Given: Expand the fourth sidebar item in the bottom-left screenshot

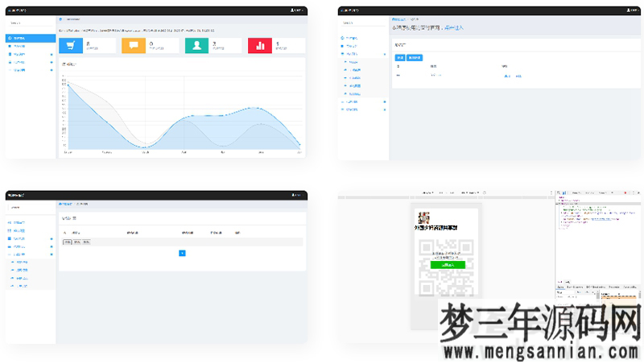Looking at the screenshot, I should [52, 247].
